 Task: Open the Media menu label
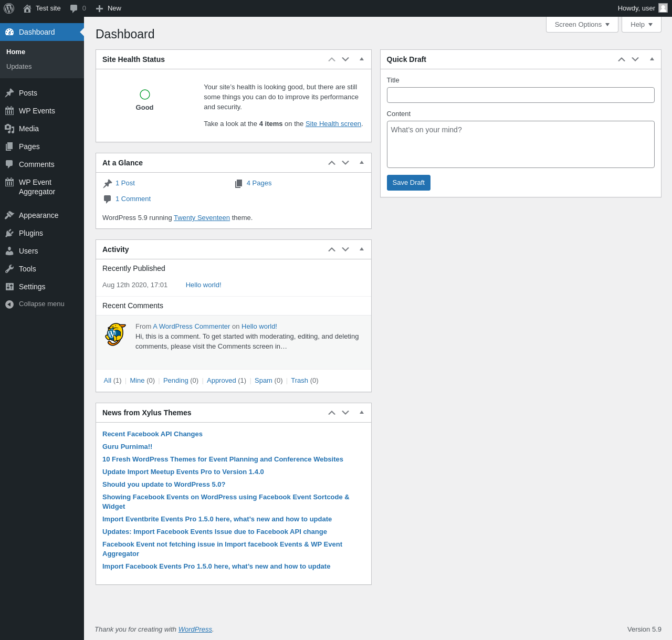click(29, 129)
